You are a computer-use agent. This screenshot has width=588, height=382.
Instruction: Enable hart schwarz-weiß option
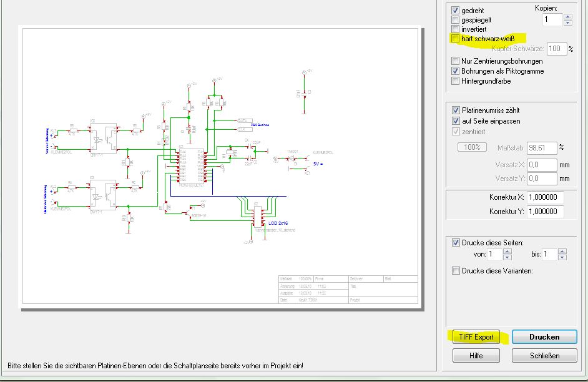click(x=455, y=39)
